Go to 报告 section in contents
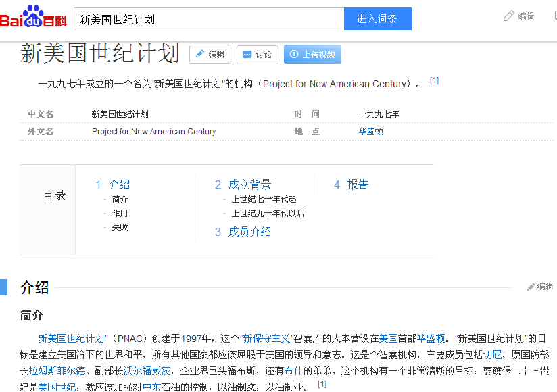Image resolution: width=557 pixels, height=392 pixels. point(358,185)
